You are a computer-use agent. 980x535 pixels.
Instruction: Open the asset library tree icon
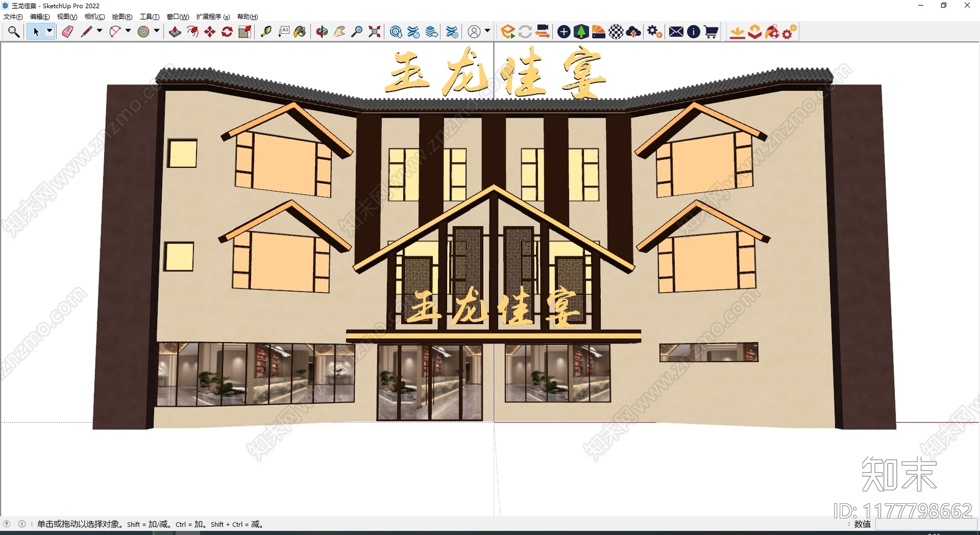coord(581,32)
